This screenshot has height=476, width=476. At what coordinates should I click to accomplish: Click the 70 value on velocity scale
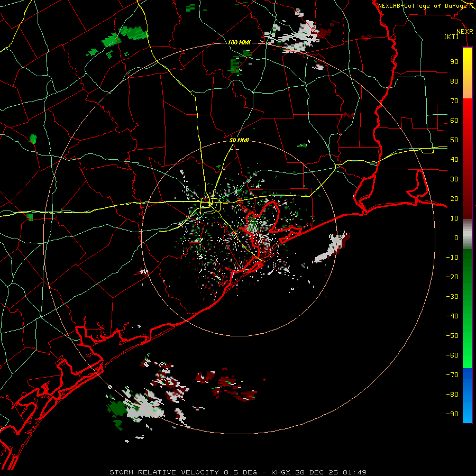point(454,101)
